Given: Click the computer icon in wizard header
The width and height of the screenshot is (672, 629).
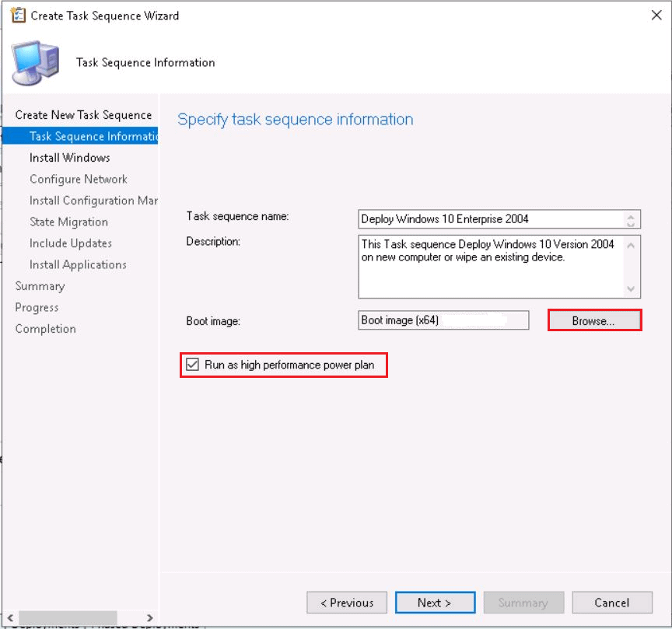Looking at the screenshot, I should pyautogui.click(x=36, y=62).
